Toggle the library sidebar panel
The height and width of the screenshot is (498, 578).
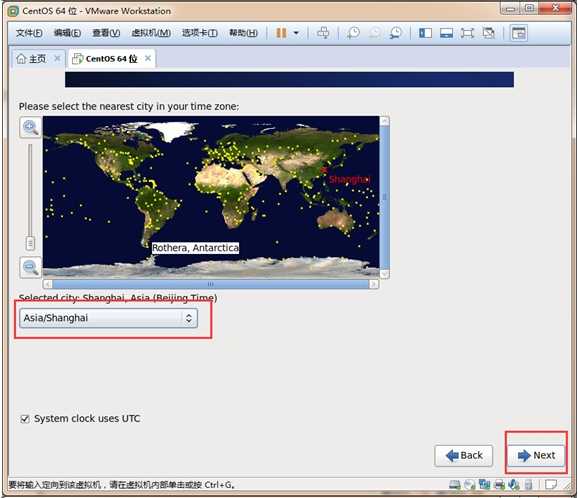pos(425,33)
